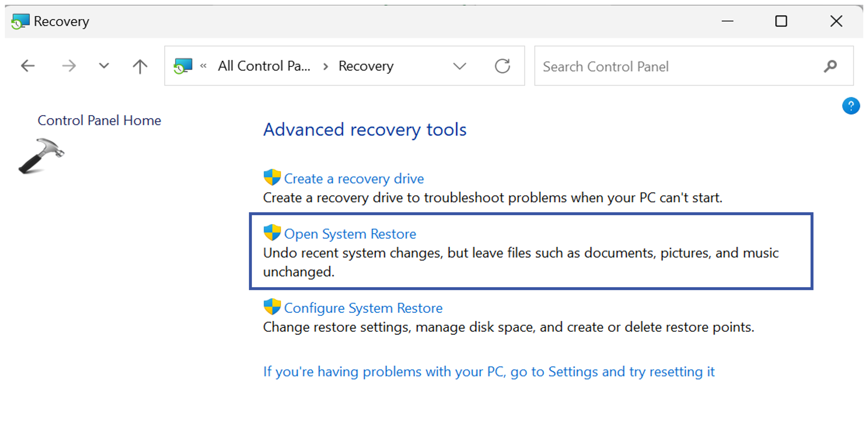Go up one folder level
This screenshot has width=868, height=444.
(140, 66)
